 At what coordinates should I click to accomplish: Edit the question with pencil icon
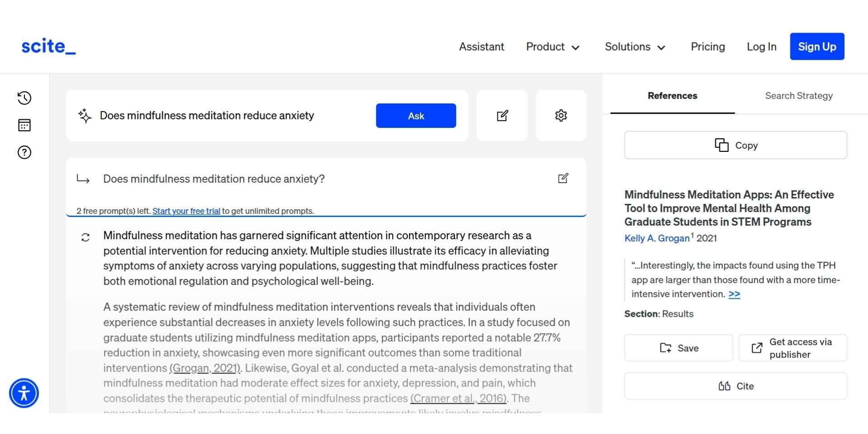point(563,179)
